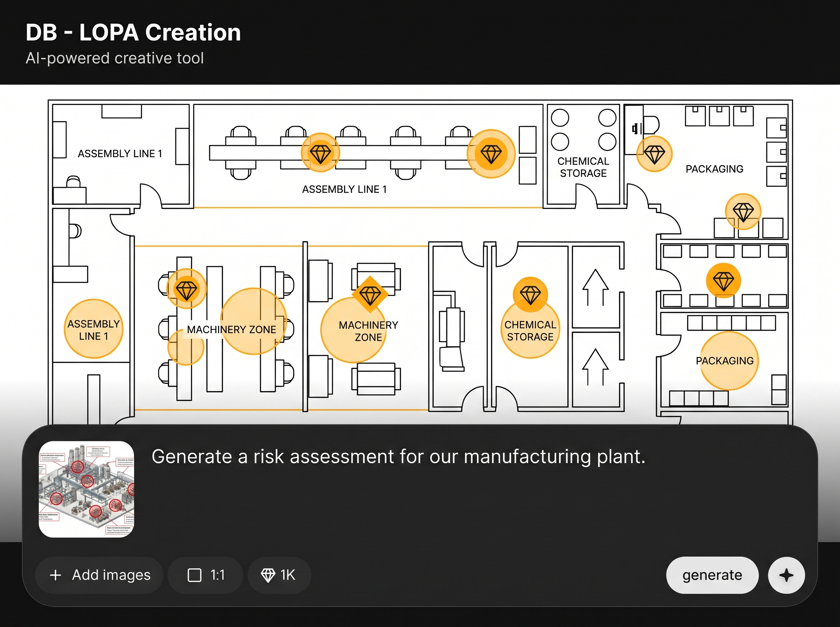Image resolution: width=840 pixels, height=627 pixels.
Task: Click the small empty circle in left machinery zone
Action: (186, 347)
